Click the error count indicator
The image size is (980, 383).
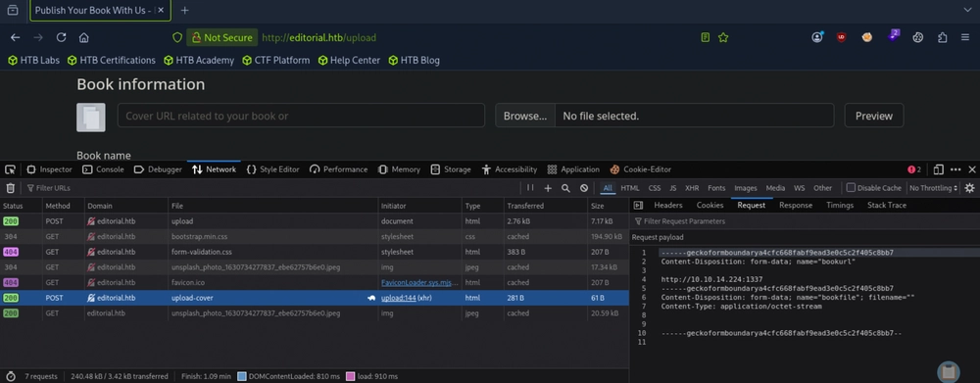pyautogui.click(x=914, y=169)
